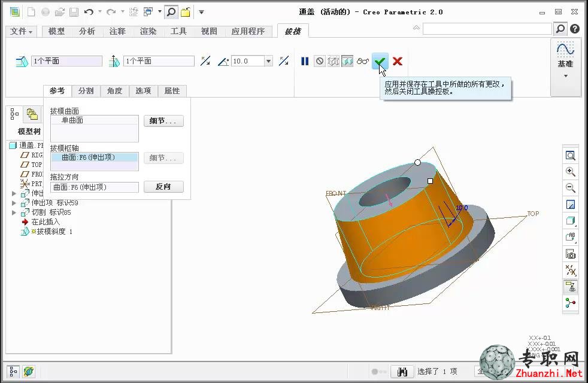Viewport: 588px width, 383px height.
Task: Open the windows list dropdown arrow
Action: pos(160,11)
